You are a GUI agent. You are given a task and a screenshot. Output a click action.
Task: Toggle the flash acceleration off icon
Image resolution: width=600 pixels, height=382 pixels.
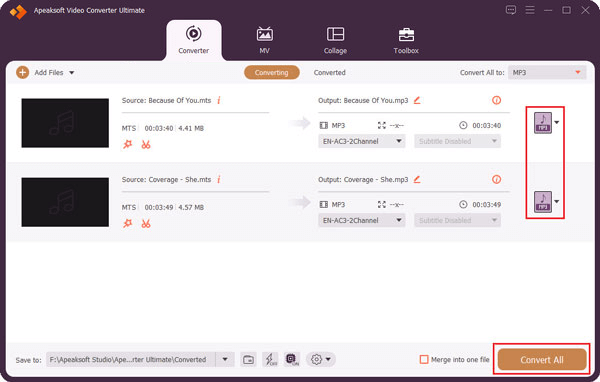pos(270,359)
